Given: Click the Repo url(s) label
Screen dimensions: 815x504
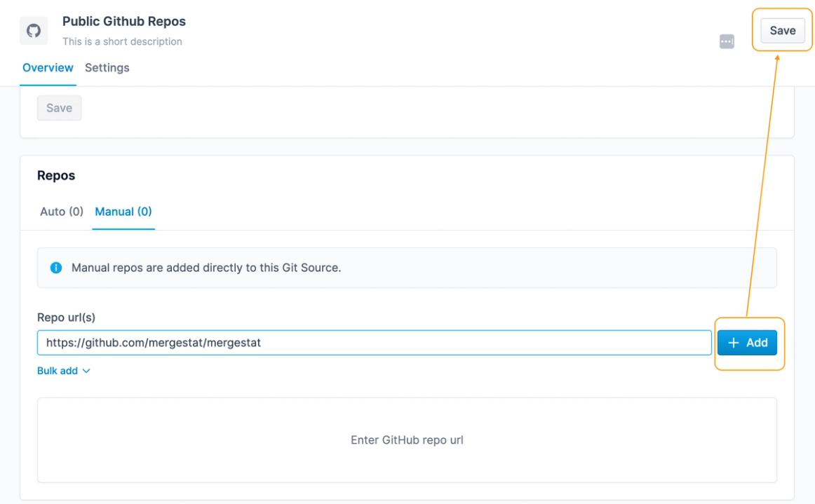Looking at the screenshot, I should coord(66,318).
